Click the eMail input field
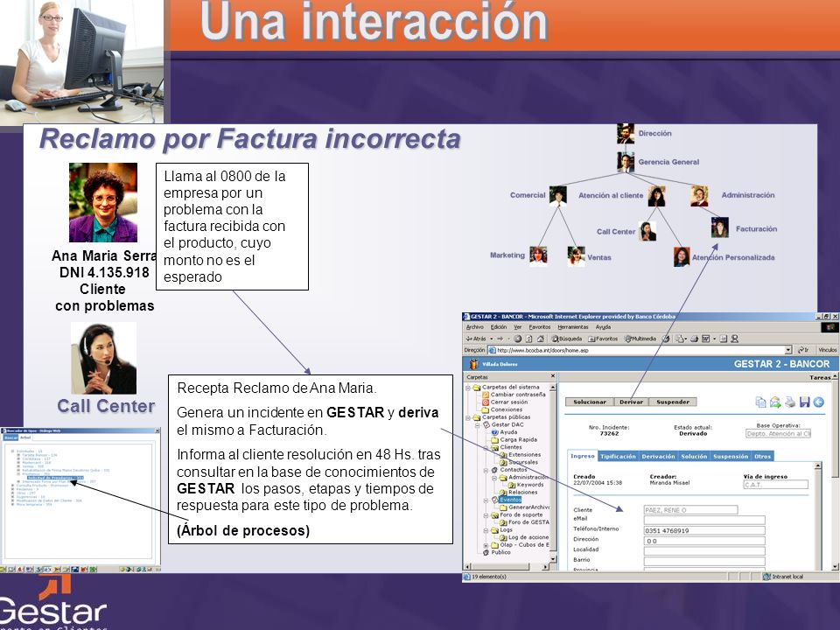The width and height of the screenshot is (840, 630). click(704, 520)
